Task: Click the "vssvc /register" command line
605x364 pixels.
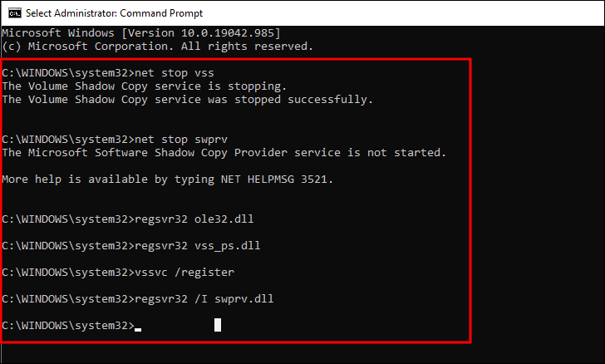Action: tap(118, 272)
